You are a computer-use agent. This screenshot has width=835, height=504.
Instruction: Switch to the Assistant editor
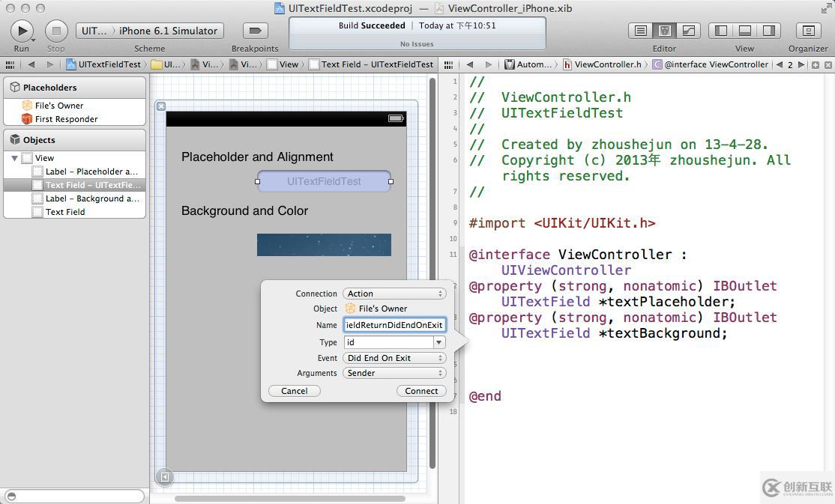pyautogui.click(x=664, y=31)
